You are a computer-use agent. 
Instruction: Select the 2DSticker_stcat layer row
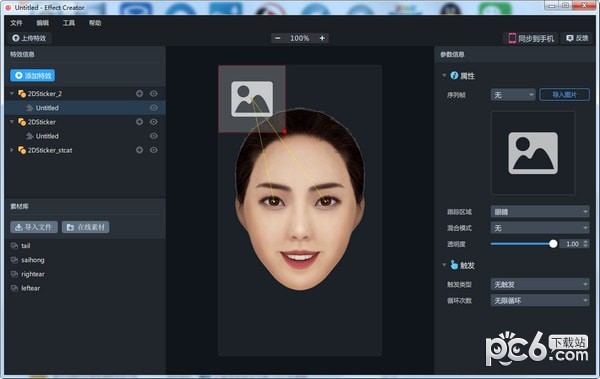point(85,150)
